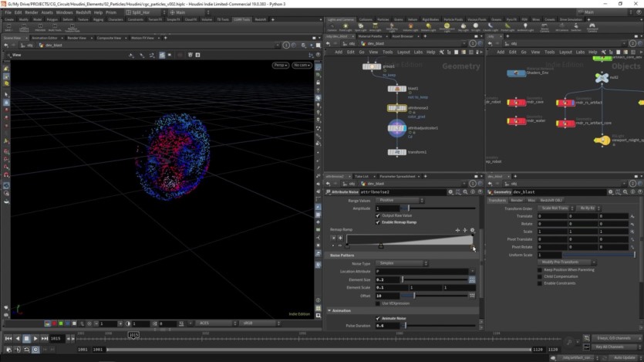Select the Shaders_Env material network node
This screenshot has width=644, height=362.
point(516,73)
